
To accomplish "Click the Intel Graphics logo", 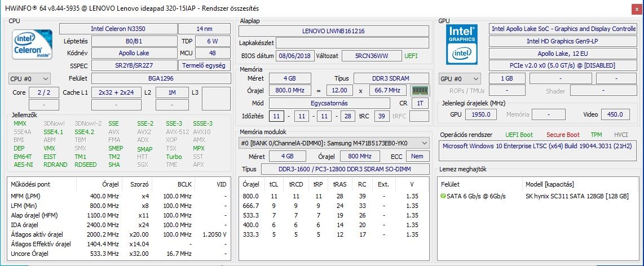I will click(x=462, y=45).
